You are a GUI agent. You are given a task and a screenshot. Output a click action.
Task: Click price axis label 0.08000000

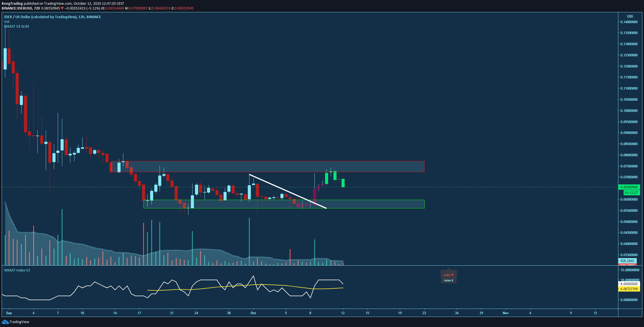point(629,155)
